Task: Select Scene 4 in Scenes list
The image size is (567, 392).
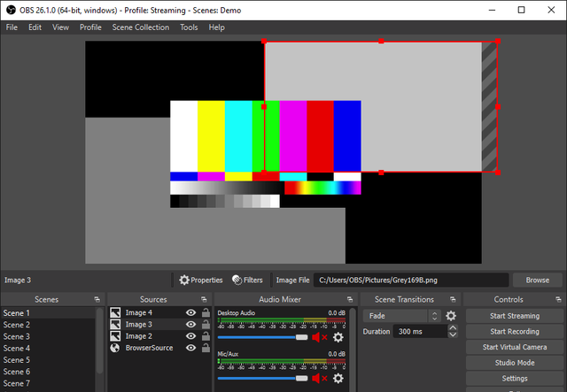Action: click(49, 349)
